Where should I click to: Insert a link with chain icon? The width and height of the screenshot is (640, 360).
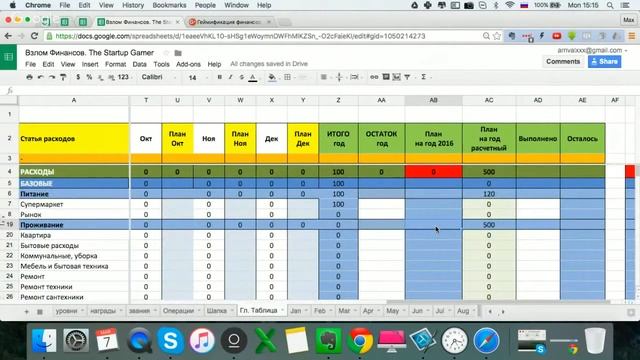pos(374,77)
